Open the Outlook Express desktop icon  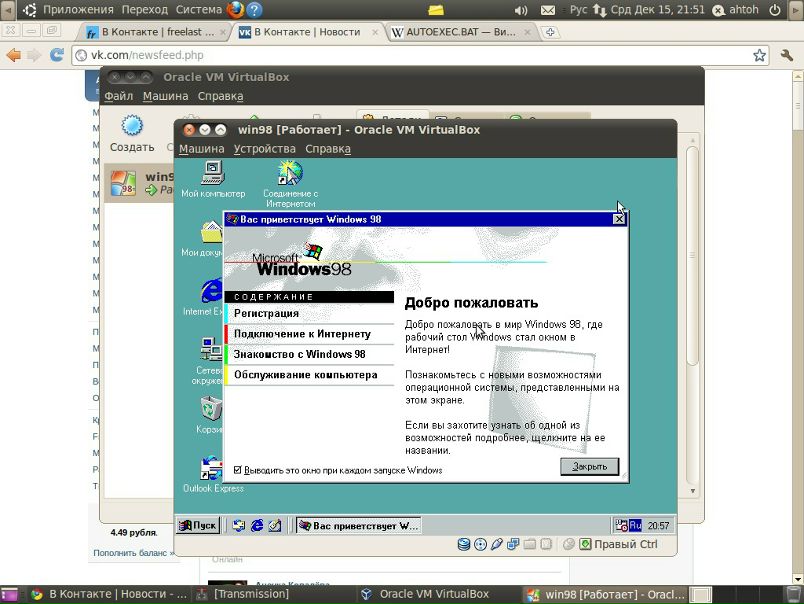click(212, 470)
